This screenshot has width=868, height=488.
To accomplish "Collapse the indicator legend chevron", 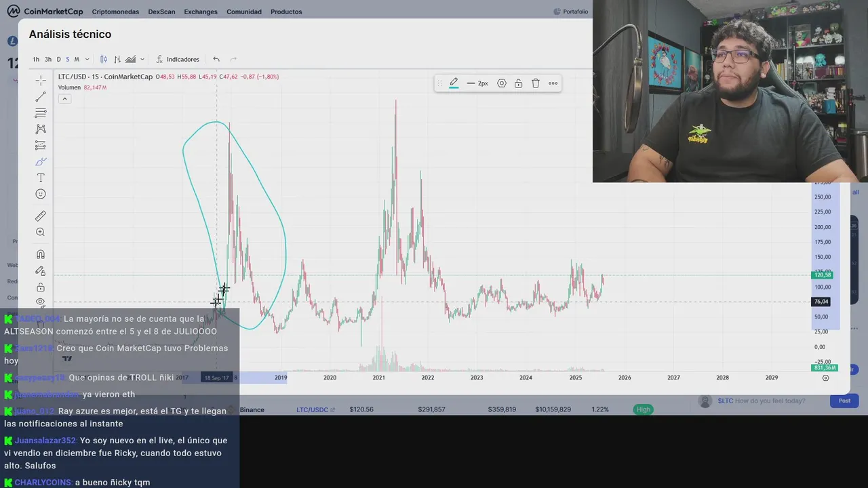I will [x=64, y=99].
